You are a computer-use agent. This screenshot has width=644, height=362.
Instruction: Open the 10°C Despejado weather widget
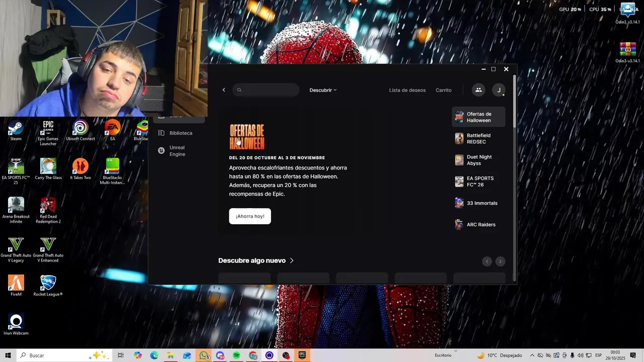pos(499,355)
